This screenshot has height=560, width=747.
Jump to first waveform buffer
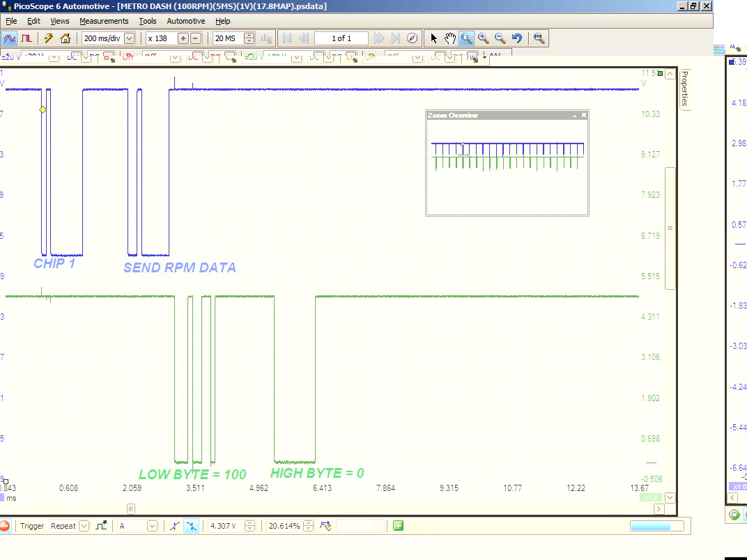pyautogui.click(x=287, y=38)
